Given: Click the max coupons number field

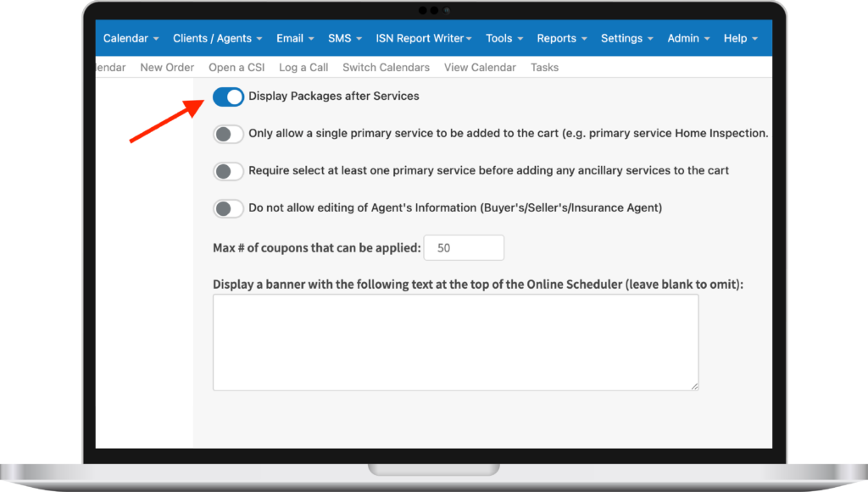Looking at the screenshot, I should (464, 247).
